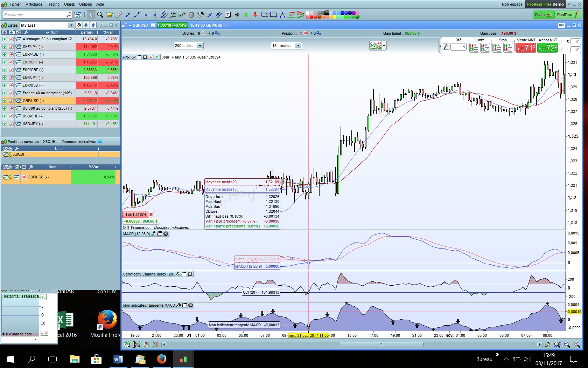Click the chart horizontal scrollbar thumb
Image resolution: width=588 pixels, height=368 pixels.
pos(381,345)
